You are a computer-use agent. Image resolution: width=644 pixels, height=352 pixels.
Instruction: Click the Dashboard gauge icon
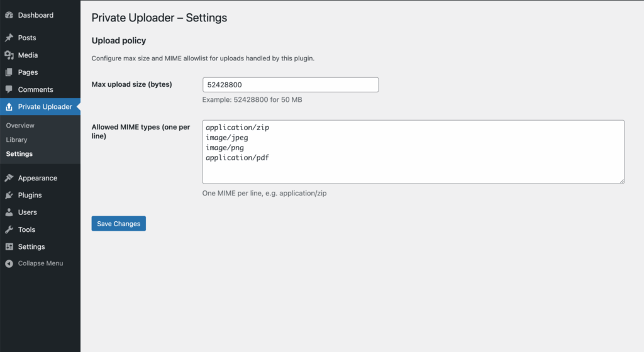[9, 15]
